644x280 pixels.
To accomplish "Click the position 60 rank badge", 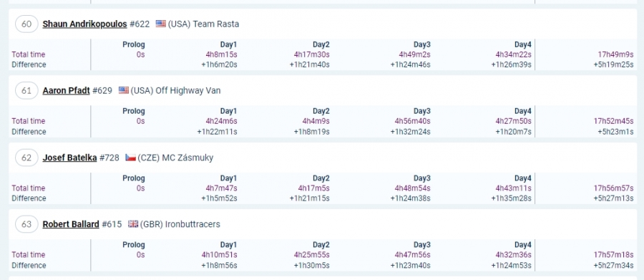I will [26, 24].
